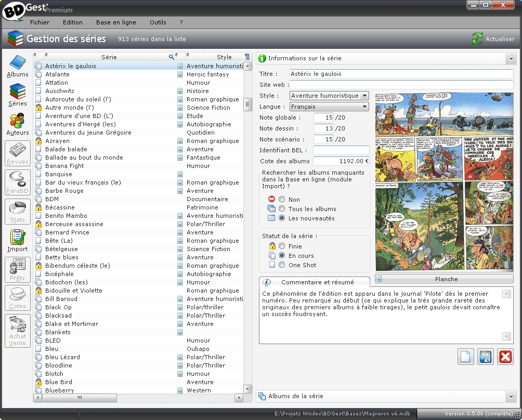Click horizontal scrollbar left arrow

[37, 398]
